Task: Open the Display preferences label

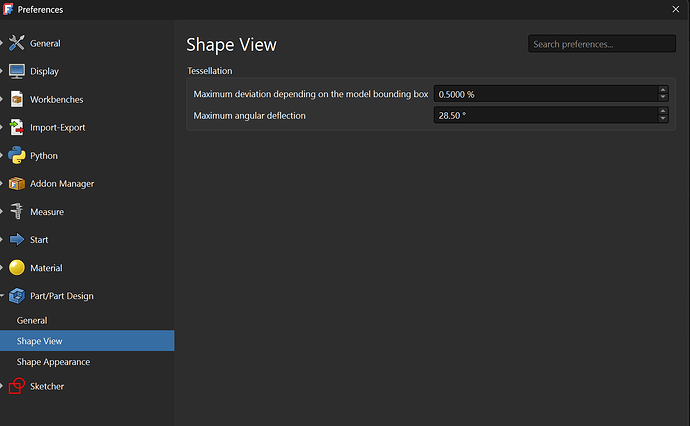Action: (44, 71)
